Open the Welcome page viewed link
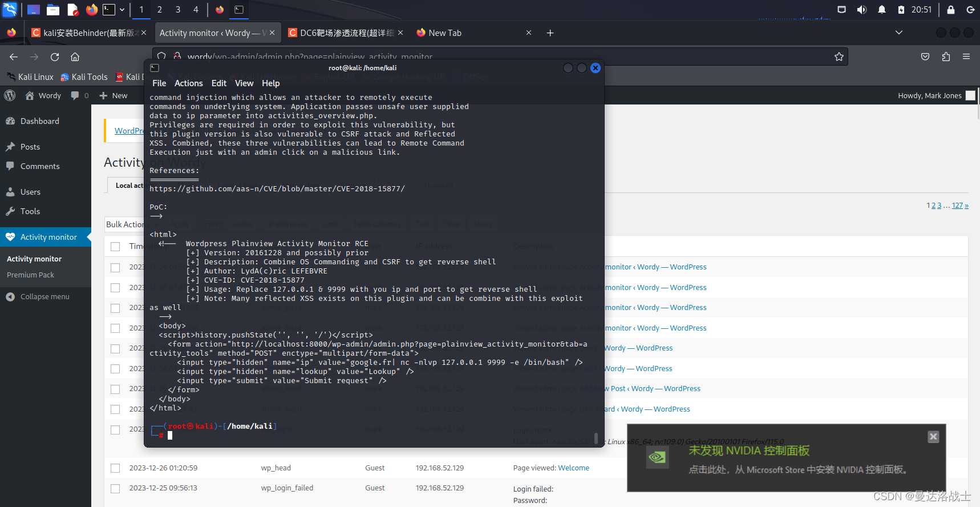Image resolution: width=980 pixels, height=507 pixels. tap(573, 468)
